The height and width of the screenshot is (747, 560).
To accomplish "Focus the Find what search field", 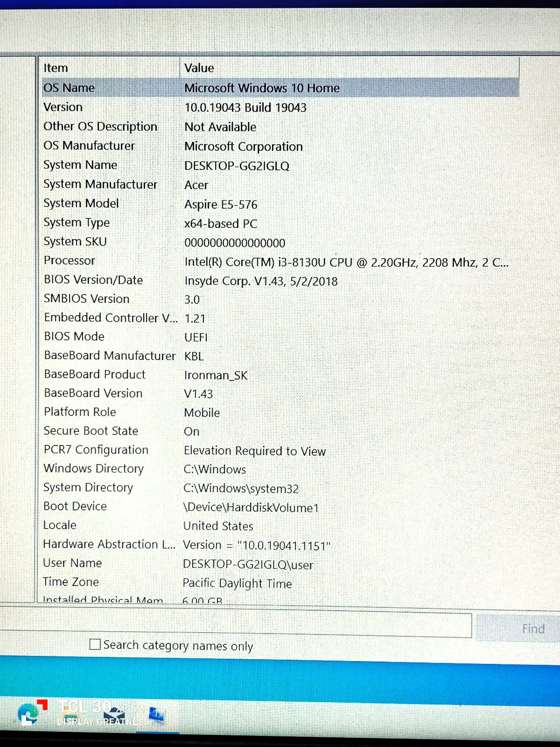I will point(235,625).
